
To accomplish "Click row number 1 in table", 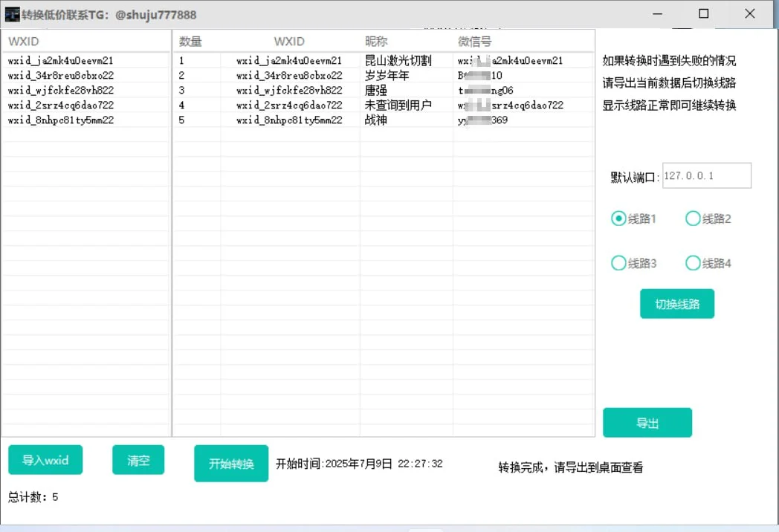I will point(181,60).
